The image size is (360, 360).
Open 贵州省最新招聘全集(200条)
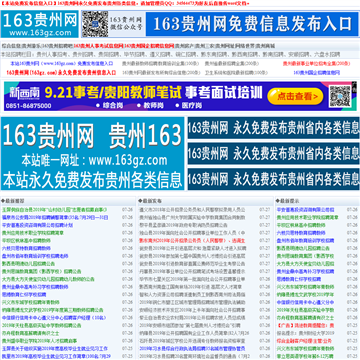232,64
